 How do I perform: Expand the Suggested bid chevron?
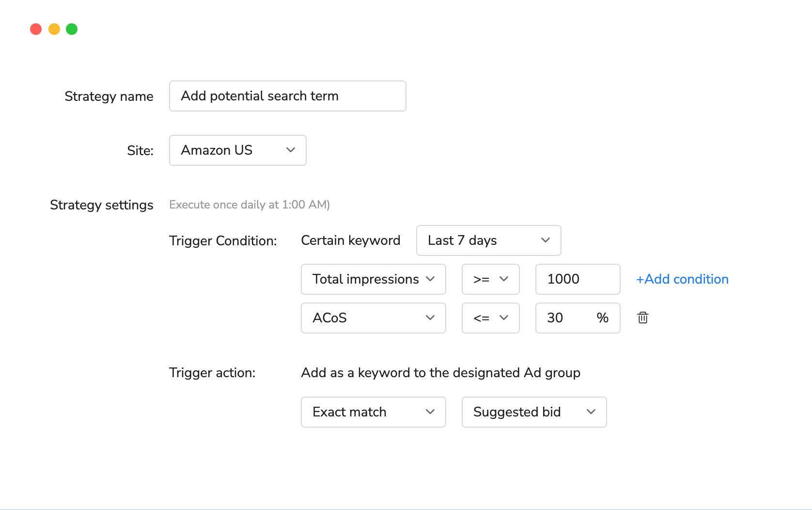(591, 412)
